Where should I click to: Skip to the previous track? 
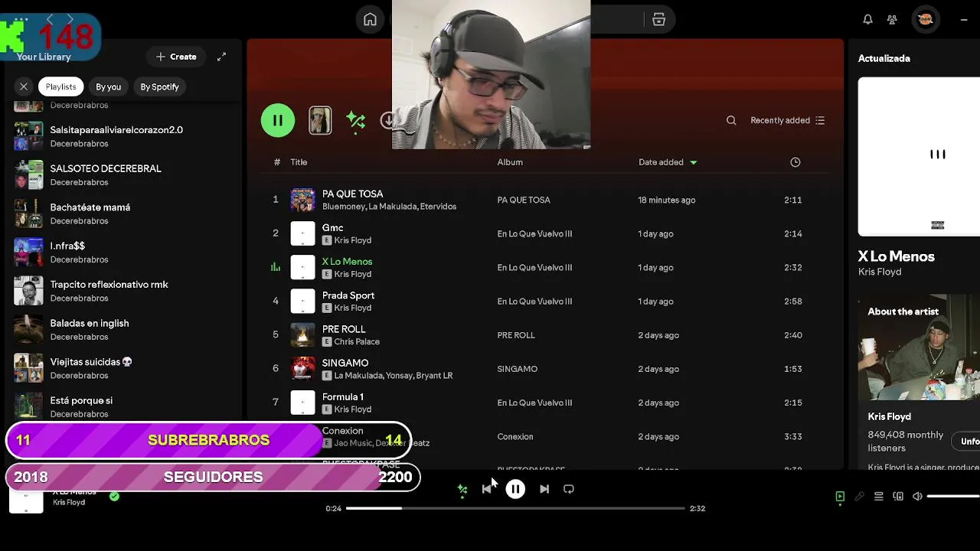487,489
